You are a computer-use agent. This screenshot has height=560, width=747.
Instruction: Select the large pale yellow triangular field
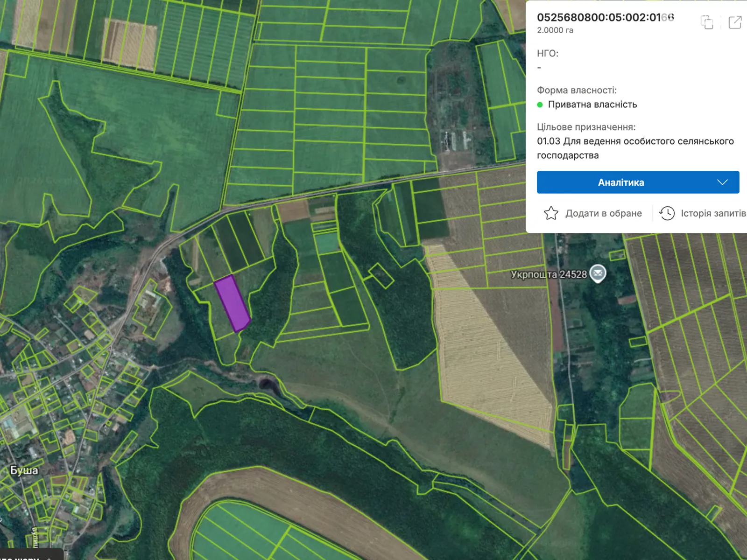(x=486, y=355)
